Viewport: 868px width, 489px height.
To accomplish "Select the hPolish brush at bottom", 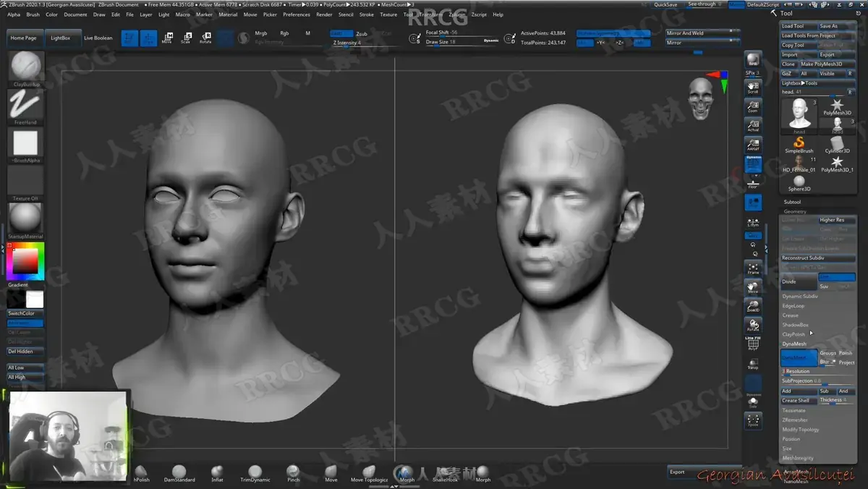I will point(141,473).
